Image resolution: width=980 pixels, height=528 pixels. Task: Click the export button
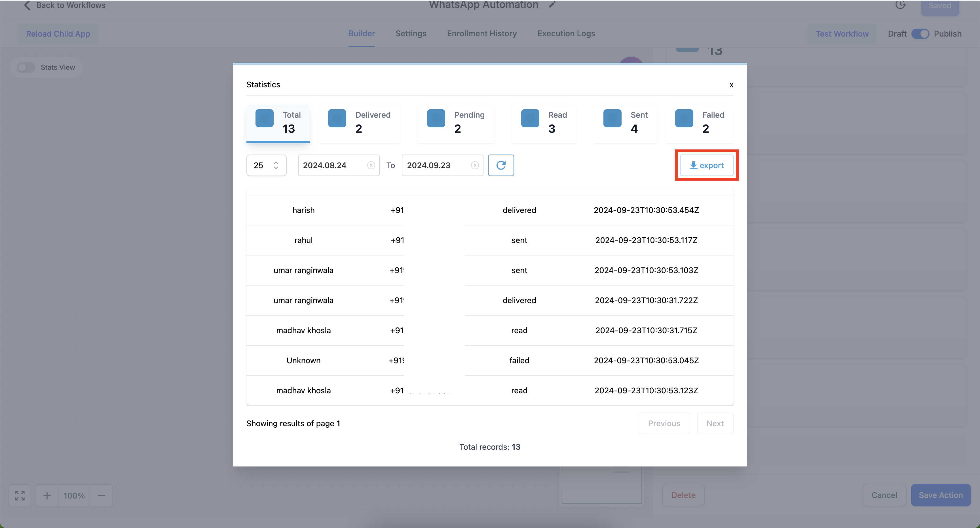click(x=706, y=166)
